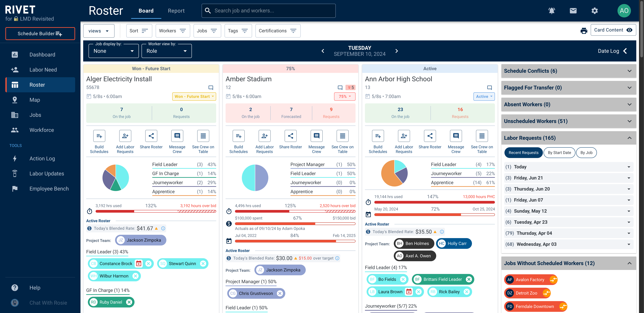Remove Ruby Daniel from roster
Image resolution: width=644 pixels, height=313 pixels.
click(129, 302)
